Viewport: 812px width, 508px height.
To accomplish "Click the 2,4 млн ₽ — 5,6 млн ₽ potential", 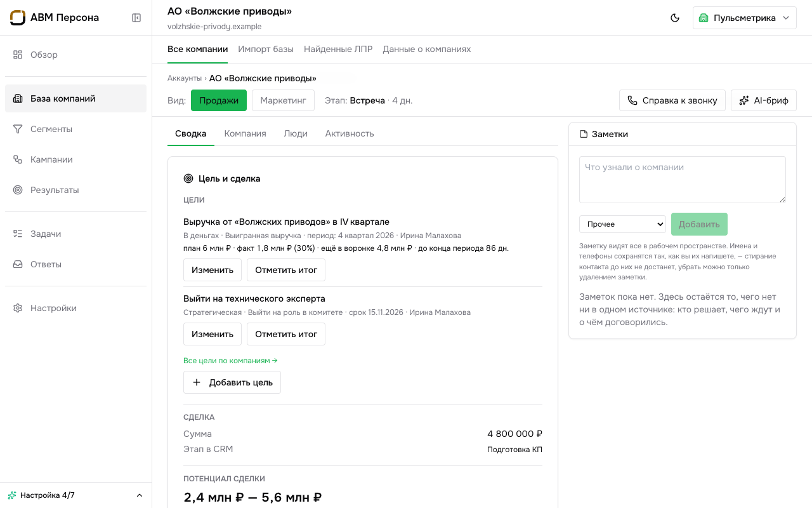I will pos(252,497).
